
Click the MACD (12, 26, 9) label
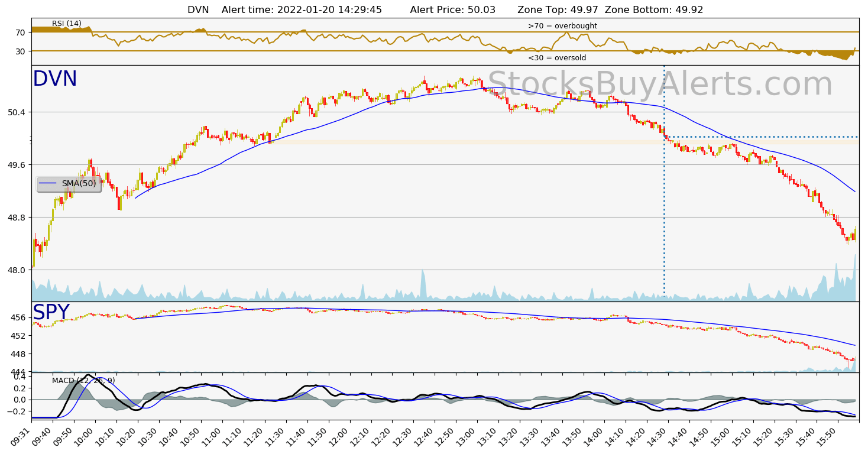pos(83,381)
